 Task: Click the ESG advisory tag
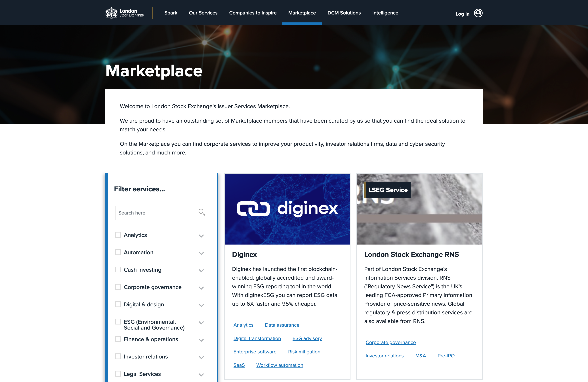(x=307, y=338)
